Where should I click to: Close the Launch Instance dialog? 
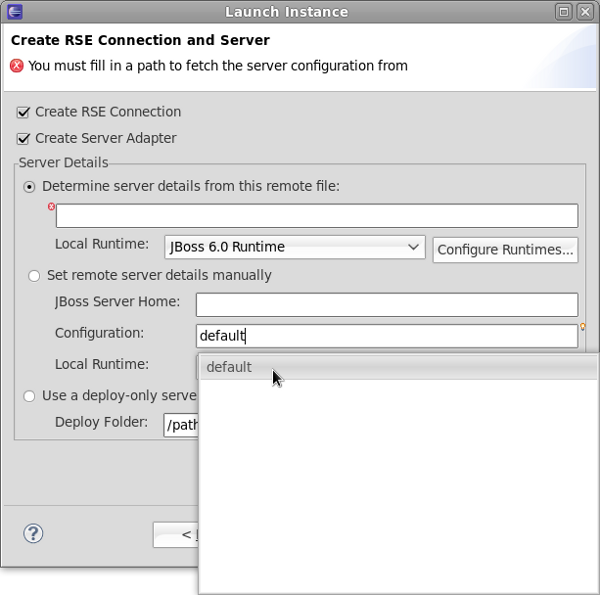(585, 12)
